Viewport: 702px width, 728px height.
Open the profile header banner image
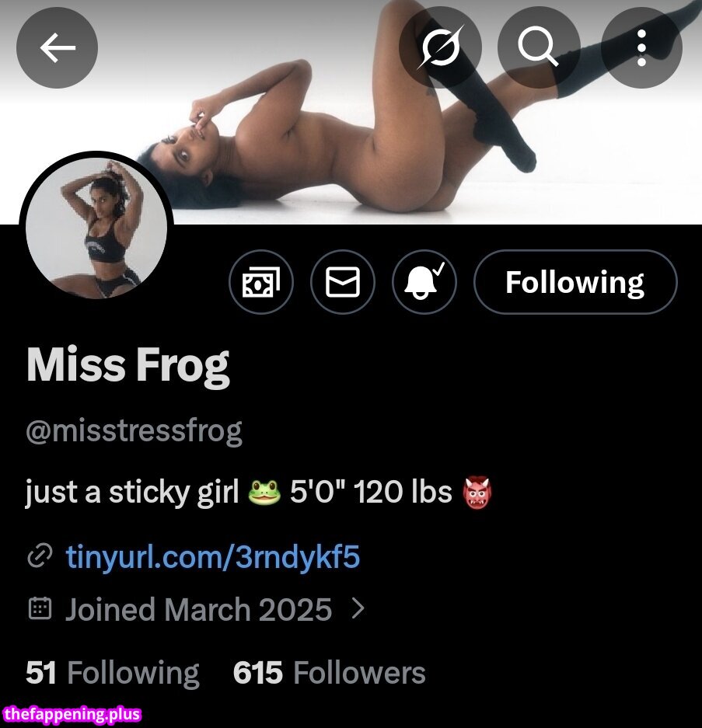[x=351, y=112]
